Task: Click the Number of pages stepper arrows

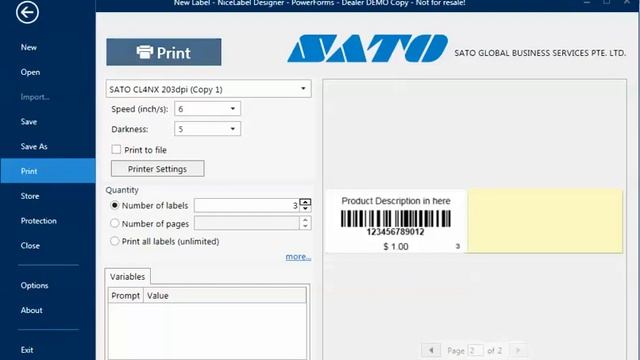Action: point(305,223)
